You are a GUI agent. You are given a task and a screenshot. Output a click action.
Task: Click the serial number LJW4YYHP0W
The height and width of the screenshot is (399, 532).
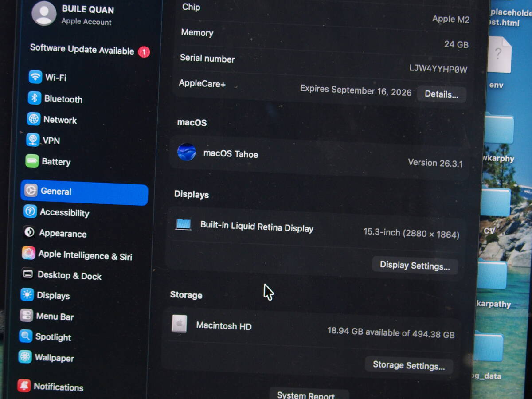tap(438, 68)
